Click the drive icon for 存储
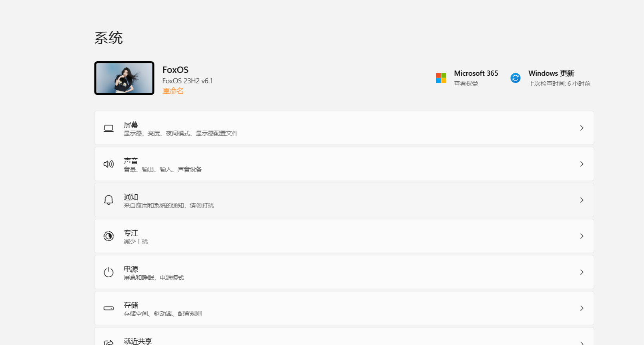The image size is (644, 345). pos(108,308)
